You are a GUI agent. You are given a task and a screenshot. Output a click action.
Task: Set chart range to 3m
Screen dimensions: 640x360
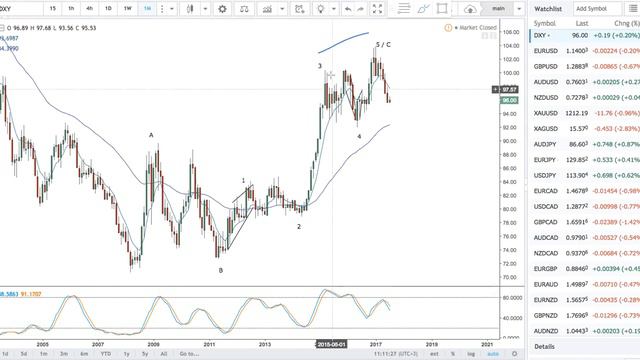tap(64, 354)
